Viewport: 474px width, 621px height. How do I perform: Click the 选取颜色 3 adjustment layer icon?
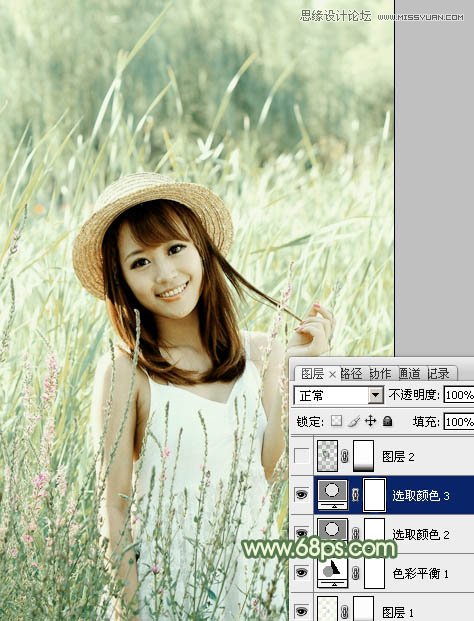click(x=332, y=495)
